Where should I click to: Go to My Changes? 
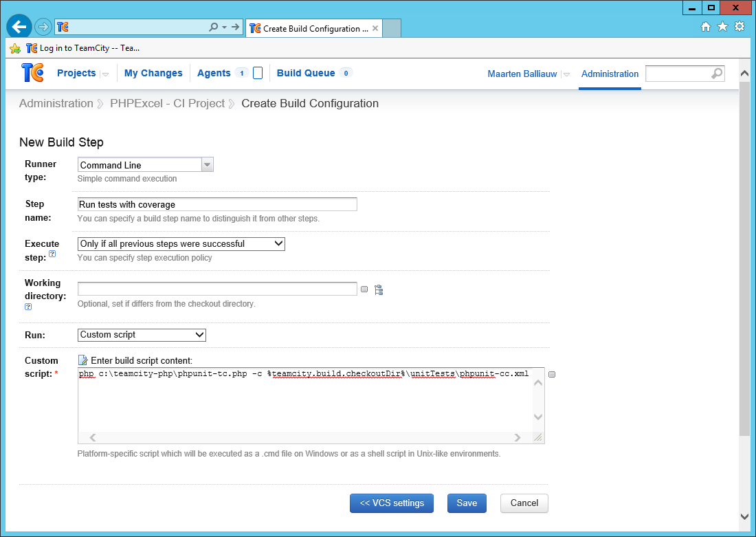point(153,73)
